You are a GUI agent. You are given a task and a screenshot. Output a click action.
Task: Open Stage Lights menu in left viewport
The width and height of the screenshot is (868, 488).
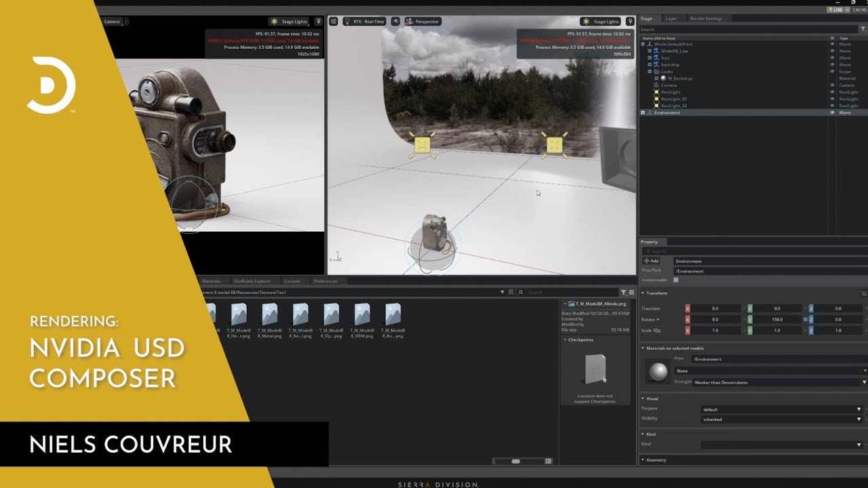pyautogui.click(x=290, y=22)
